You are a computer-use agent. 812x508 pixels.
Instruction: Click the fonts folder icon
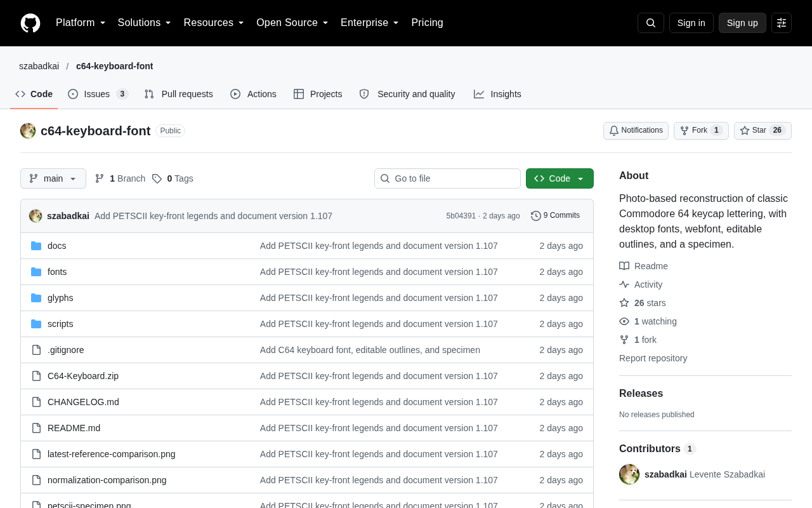[36, 272]
